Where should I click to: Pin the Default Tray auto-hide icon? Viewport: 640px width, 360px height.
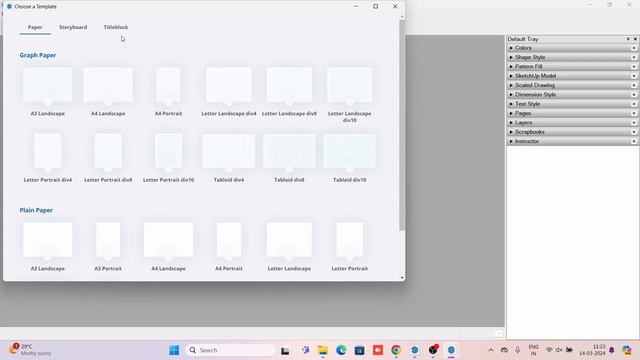click(x=628, y=39)
